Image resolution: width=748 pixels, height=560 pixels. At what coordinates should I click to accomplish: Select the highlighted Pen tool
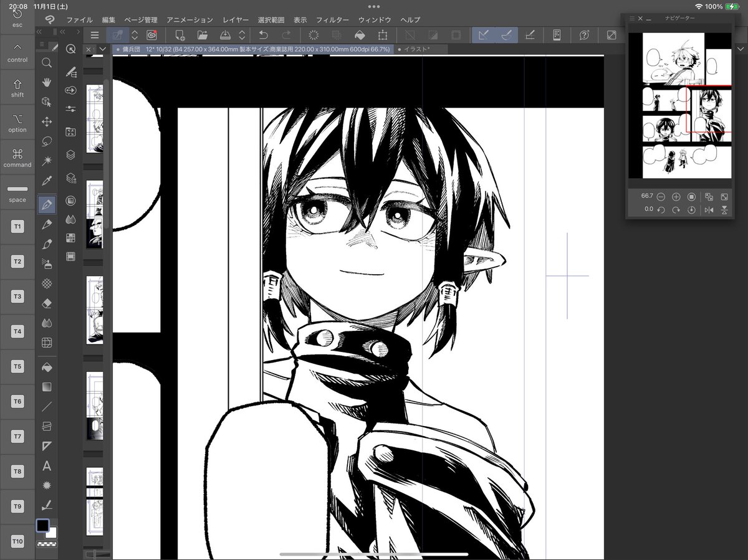point(46,204)
